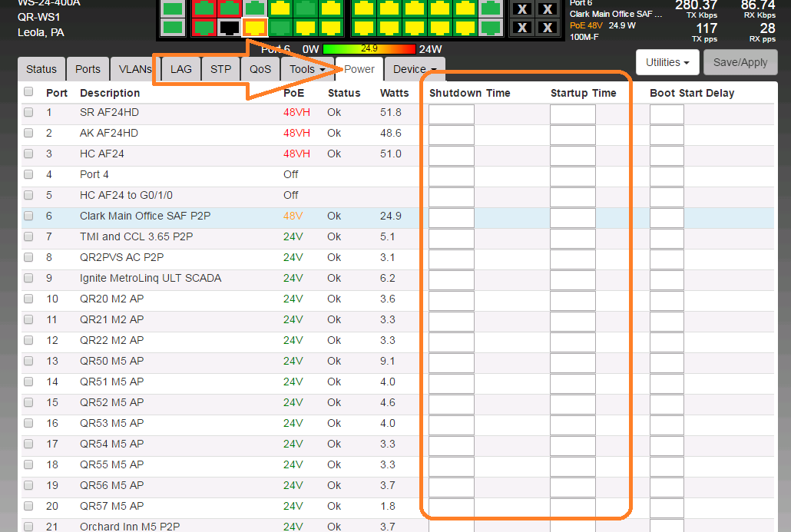The height and width of the screenshot is (532, 791).
Task: Click the Save/Apply button
Action: tap(740, 62)
